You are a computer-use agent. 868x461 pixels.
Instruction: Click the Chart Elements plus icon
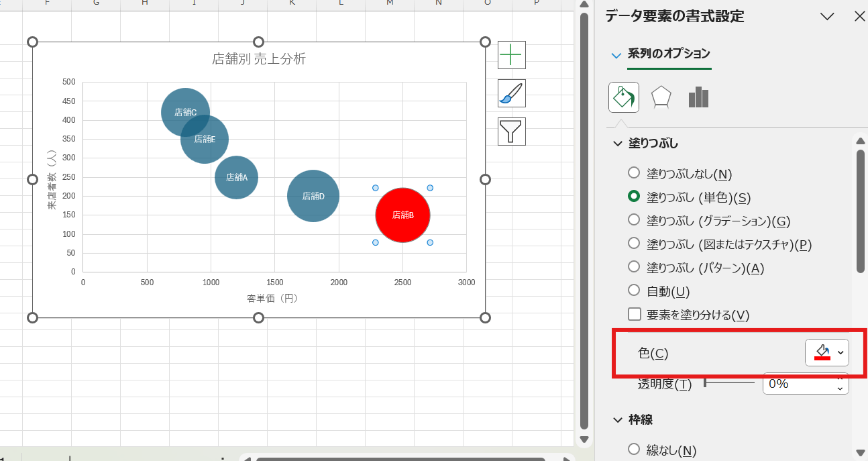click(x=511, y=55)
